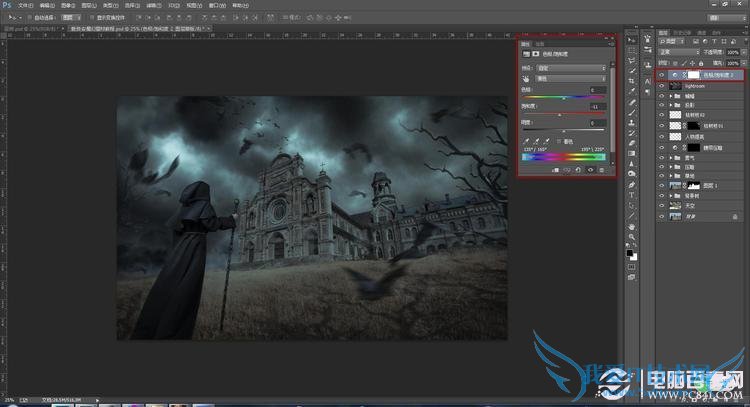Click the reset adjustment button in Properties panel
750x407 pixels.
coord(578,170)
